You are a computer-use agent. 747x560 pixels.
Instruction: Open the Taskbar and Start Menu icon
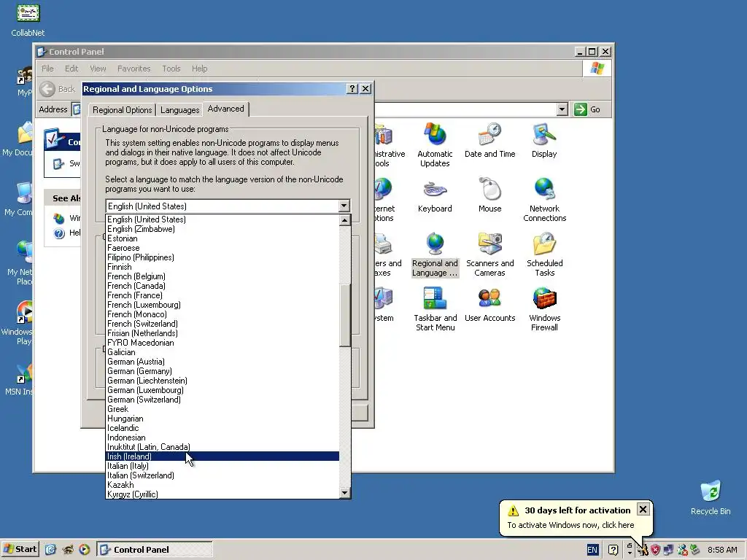click(435, 309)
